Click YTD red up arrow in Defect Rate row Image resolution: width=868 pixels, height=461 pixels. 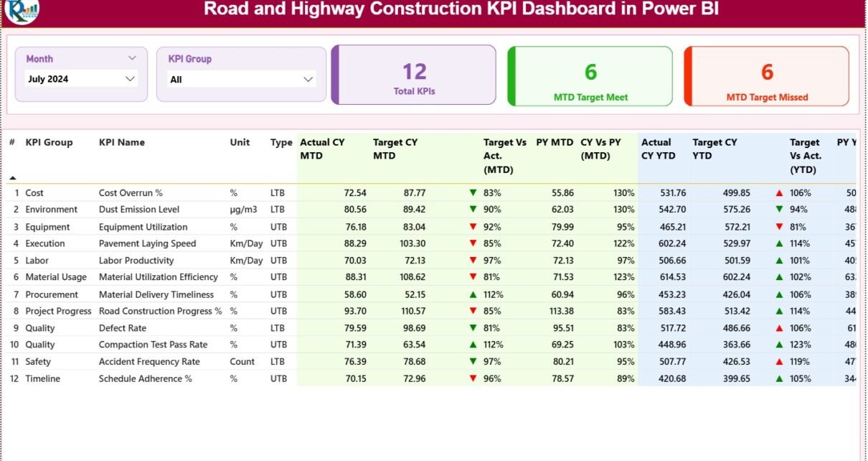click(778, 328)
